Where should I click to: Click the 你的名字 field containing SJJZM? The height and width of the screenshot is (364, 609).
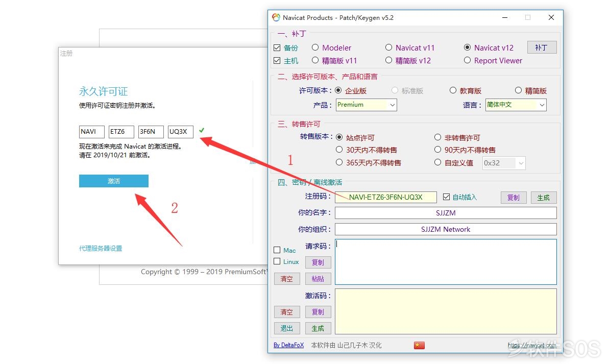click(446, 213)
